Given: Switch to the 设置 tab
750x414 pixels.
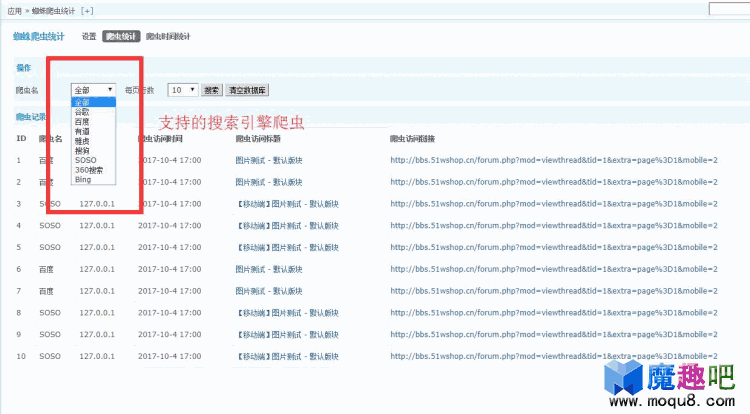Looking at the screenshot, I should pyautogui.click(x=89, y=36).
